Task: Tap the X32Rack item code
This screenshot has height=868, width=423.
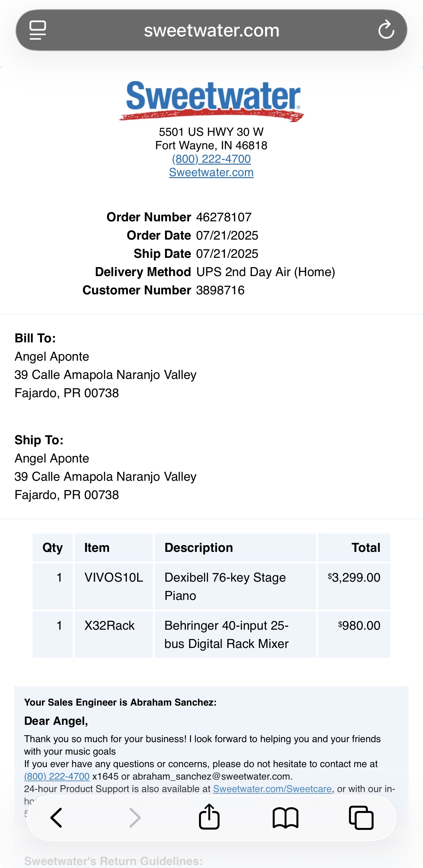Action: [x=109, y=626]
